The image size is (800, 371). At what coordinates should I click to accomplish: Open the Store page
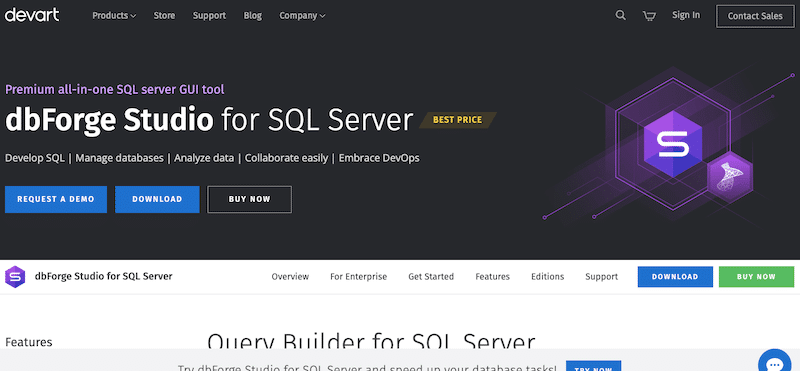point(164,15)
